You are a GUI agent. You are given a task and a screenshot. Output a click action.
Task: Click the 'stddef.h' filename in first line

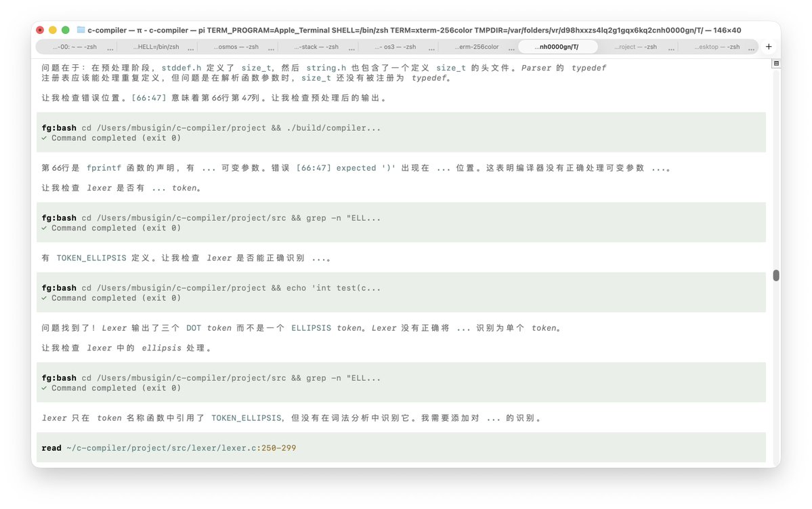coord(181,68)
